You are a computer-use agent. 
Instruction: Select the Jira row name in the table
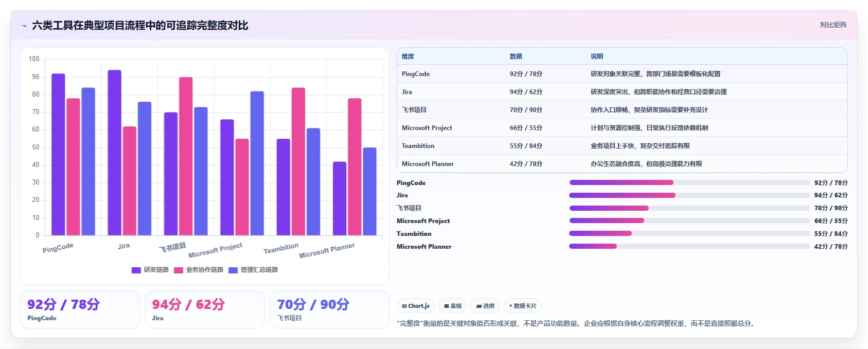coord(407,92)
